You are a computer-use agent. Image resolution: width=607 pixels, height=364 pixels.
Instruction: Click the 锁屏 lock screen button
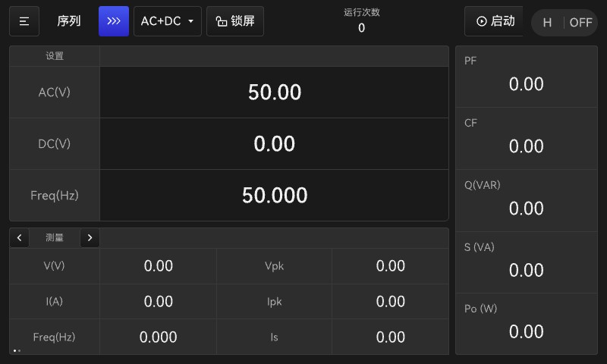235,21
